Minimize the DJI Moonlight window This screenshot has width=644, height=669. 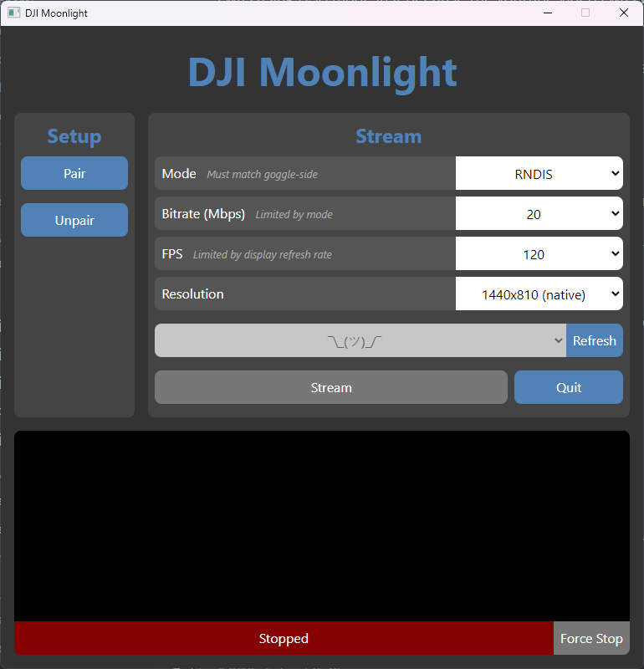click(x=548, y=13)
